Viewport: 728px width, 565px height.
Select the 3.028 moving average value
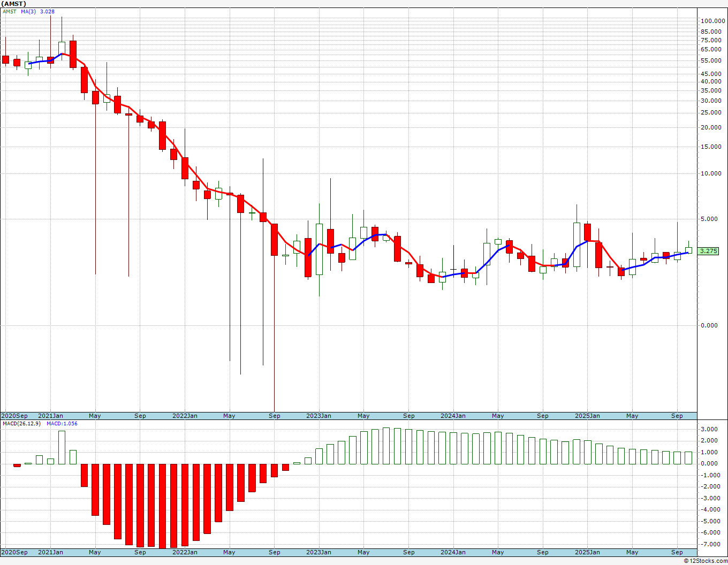point(47,11)
